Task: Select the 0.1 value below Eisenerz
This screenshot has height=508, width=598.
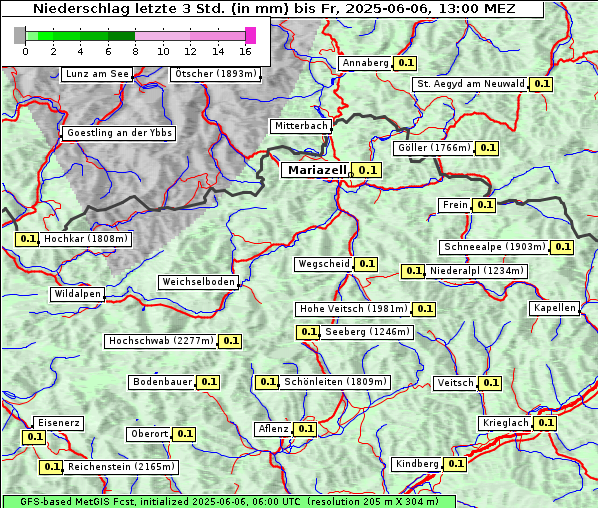Action: [x=34, y=437]
